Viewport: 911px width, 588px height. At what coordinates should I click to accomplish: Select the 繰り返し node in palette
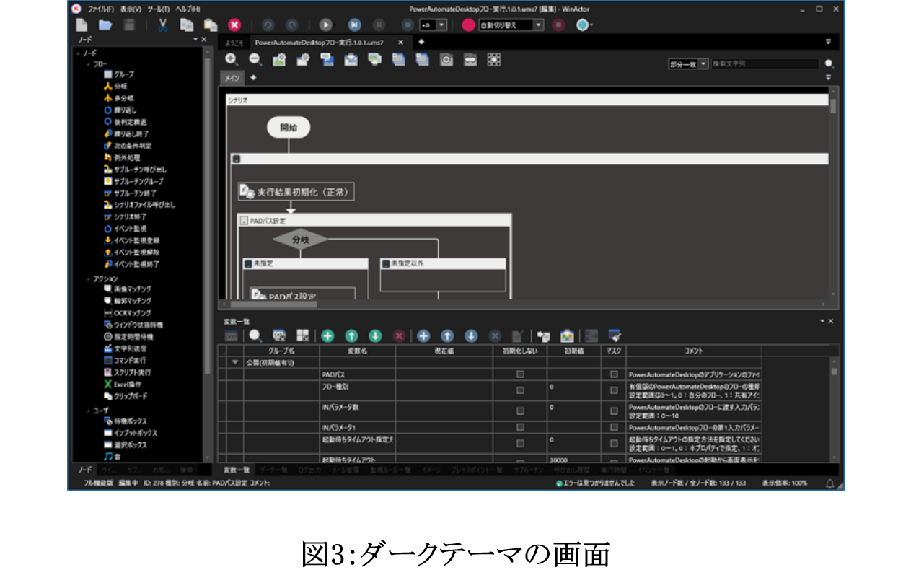[x=120, y=110]
